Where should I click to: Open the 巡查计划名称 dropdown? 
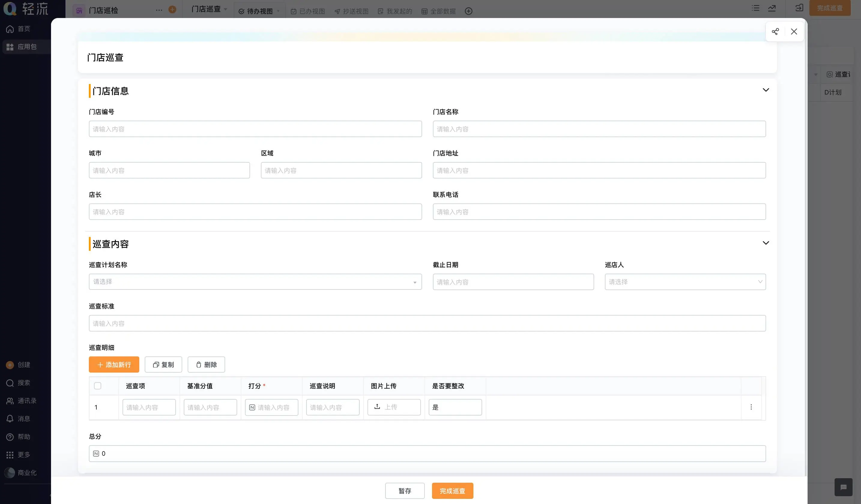(255, 282)
